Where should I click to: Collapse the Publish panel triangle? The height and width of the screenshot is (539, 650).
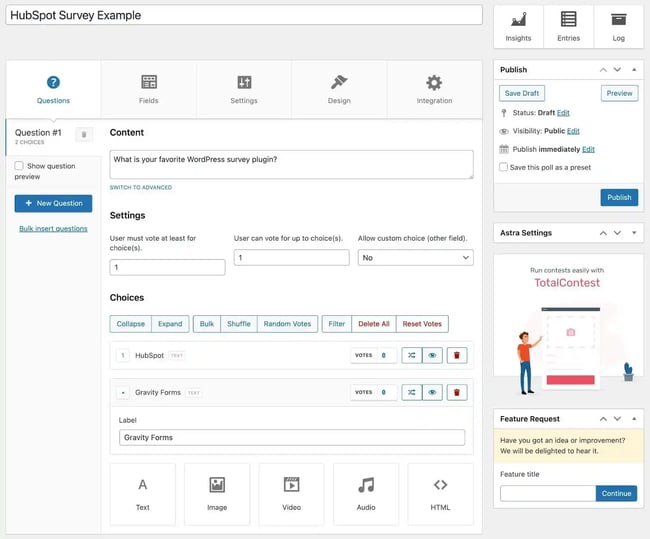click(634, 70)
